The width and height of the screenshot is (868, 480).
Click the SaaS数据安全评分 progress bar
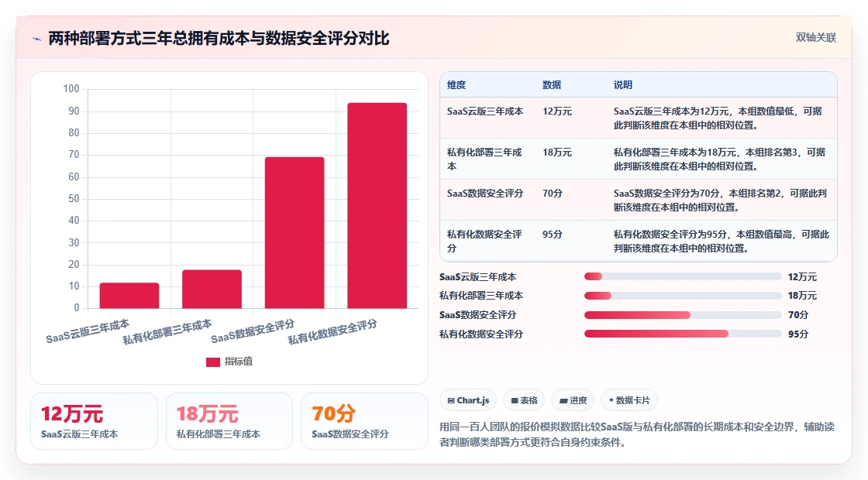pos(683,315)
